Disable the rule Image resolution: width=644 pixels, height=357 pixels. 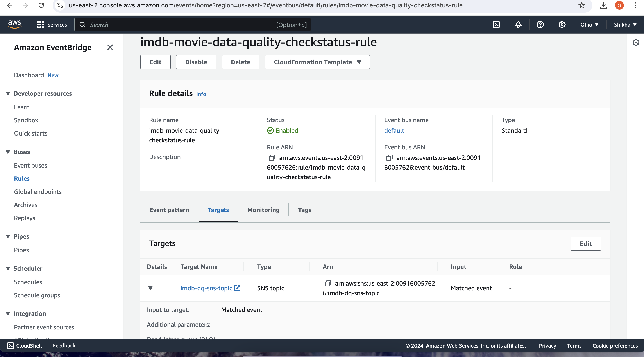click(196, 62)
